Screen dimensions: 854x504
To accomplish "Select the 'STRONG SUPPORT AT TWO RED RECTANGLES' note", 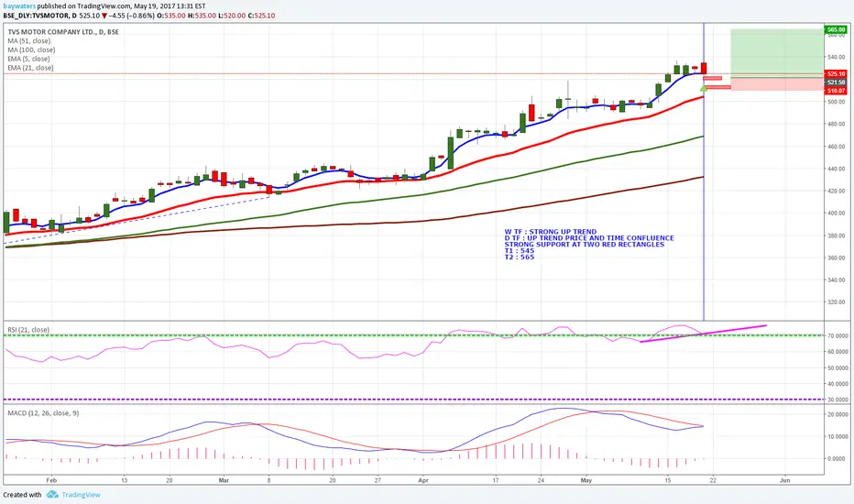I will [585, 245].
